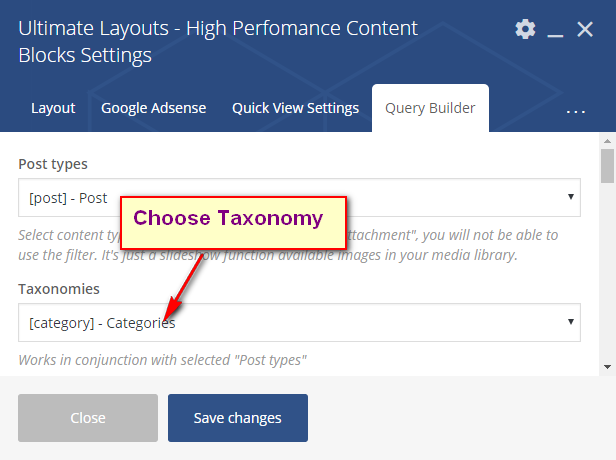
Task: Go to the Quick View Settings tab
Action: [295, 108]
